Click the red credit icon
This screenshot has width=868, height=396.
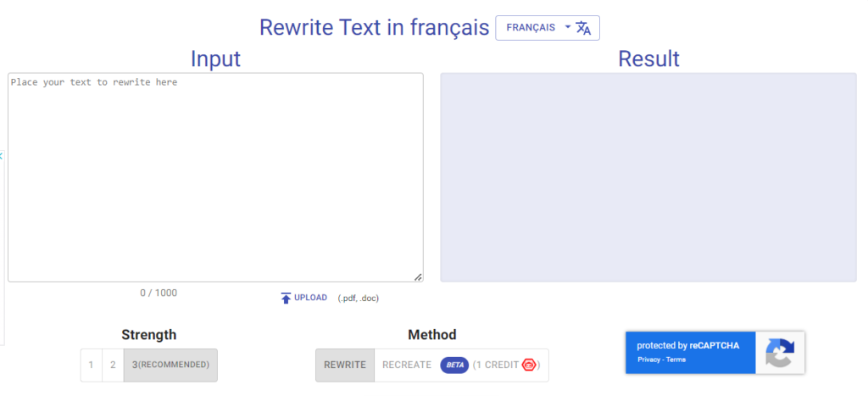click(x=529, y=365)
